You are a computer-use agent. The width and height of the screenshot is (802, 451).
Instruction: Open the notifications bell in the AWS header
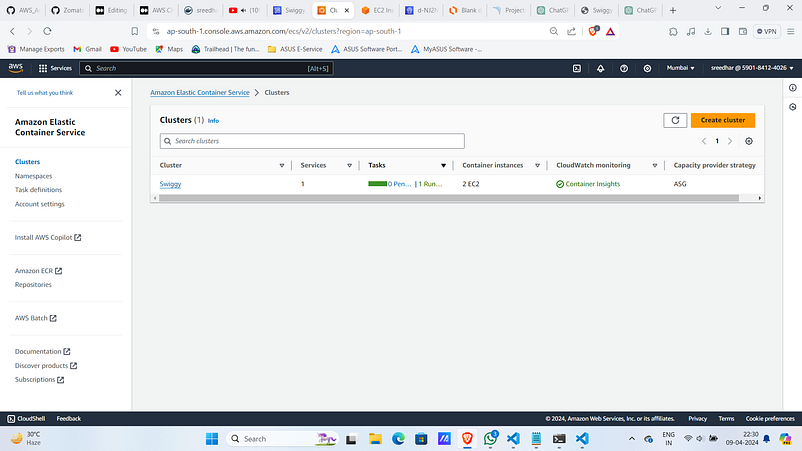[600, 68]
